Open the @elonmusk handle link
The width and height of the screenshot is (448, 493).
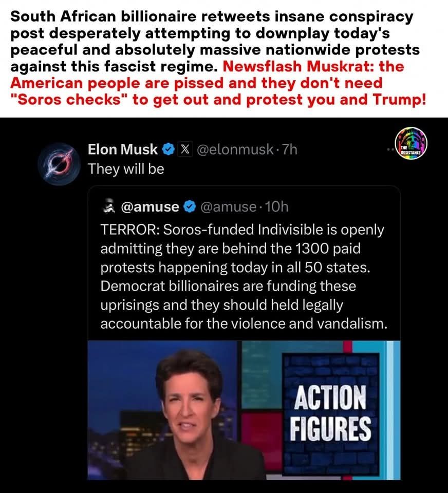point(235,149)
